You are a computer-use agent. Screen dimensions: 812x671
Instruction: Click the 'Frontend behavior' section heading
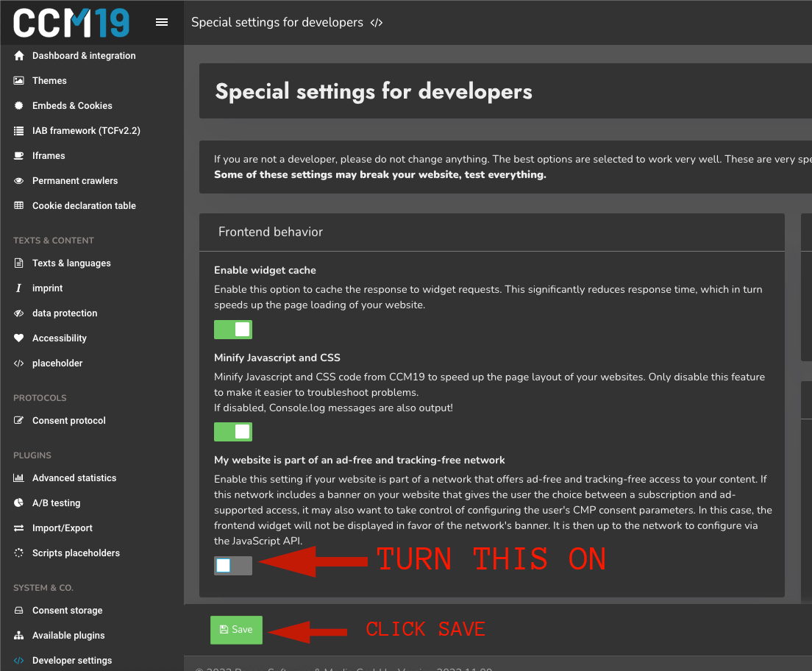click(271, 232)
